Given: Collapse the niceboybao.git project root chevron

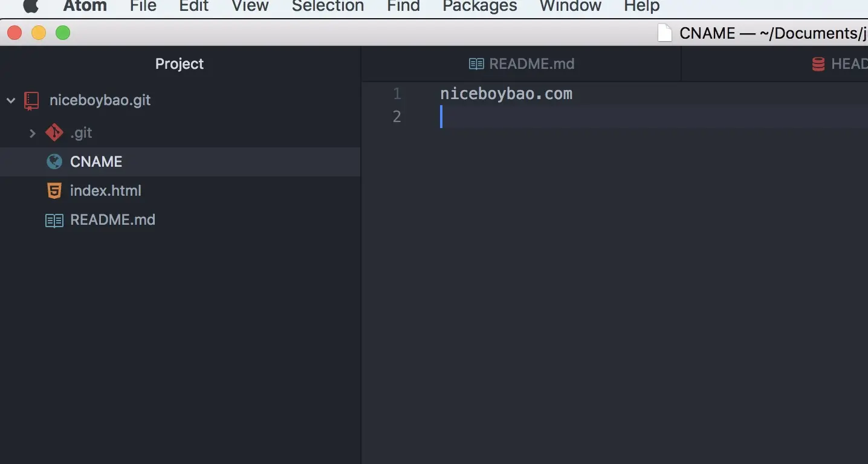Looking at the screenshot, I should point(11,100).
